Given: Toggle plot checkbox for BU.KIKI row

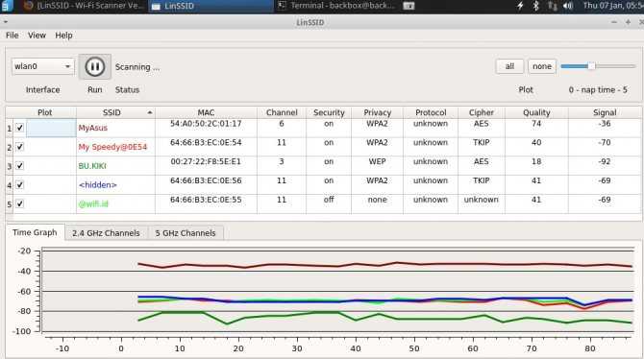Looking at the screenshot, I should coord(20,166).
